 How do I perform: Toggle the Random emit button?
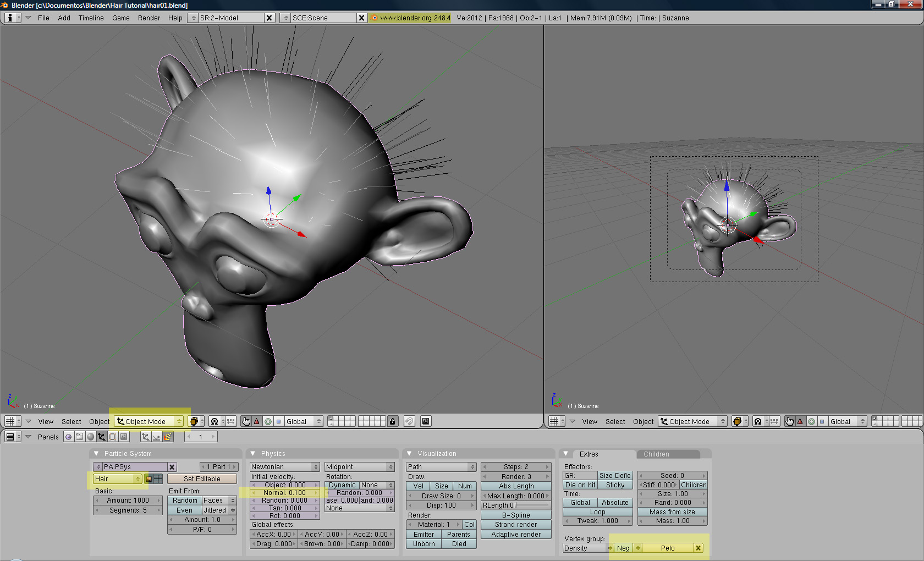click(x=185, y=501)
